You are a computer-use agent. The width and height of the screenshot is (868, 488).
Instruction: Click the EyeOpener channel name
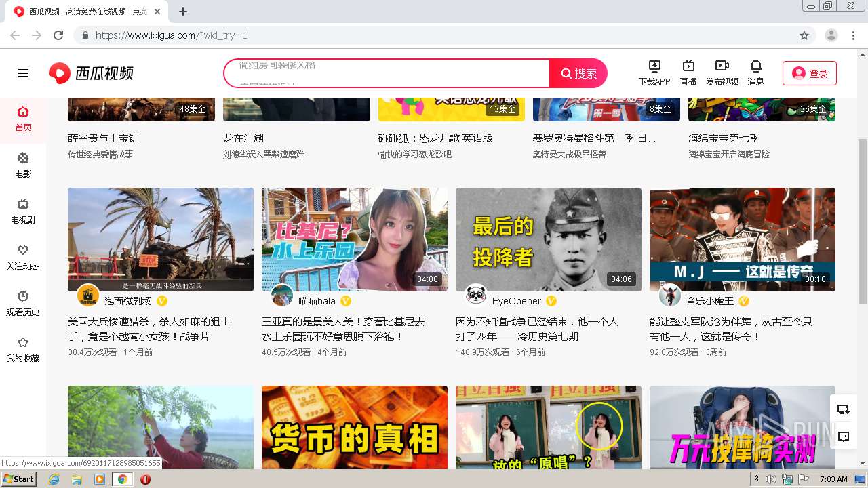coord(517,301)
